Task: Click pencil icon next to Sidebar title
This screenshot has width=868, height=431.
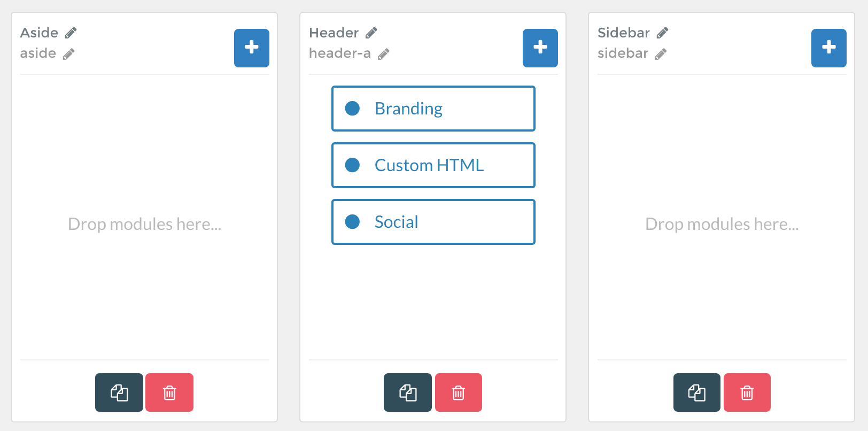Action: tap(662, 33)
